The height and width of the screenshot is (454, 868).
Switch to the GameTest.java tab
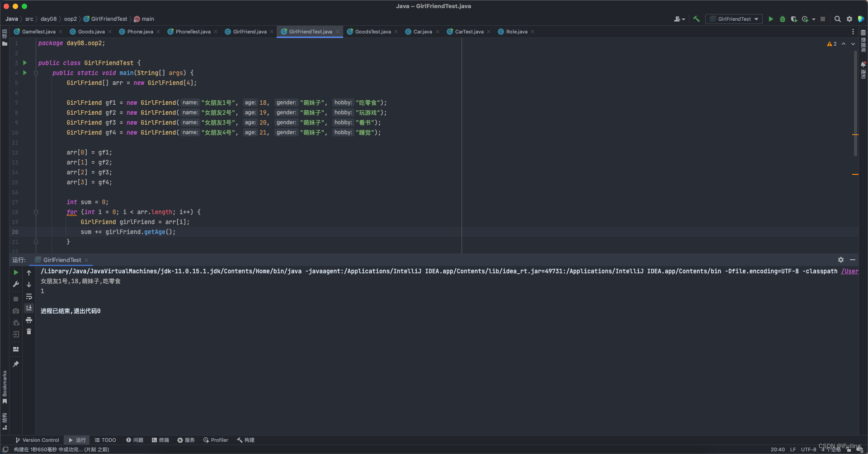coord(38,32)
